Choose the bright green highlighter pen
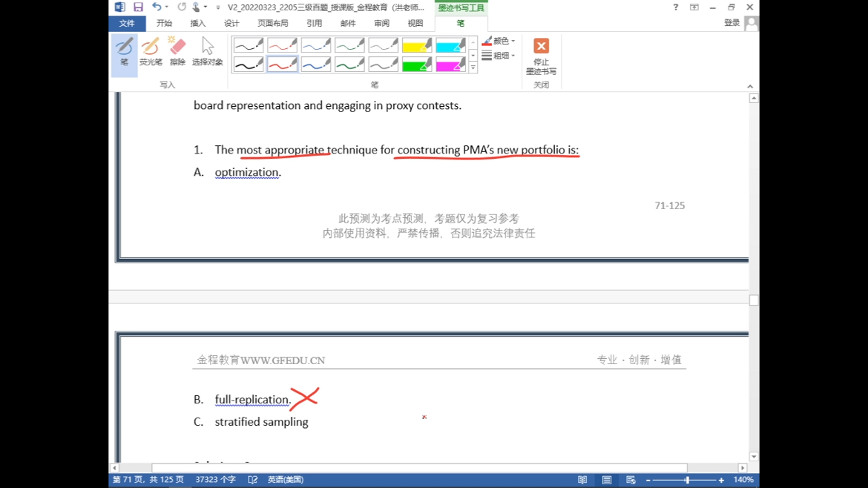Screen dimensions: 868x488 click(x=417, y=65)
